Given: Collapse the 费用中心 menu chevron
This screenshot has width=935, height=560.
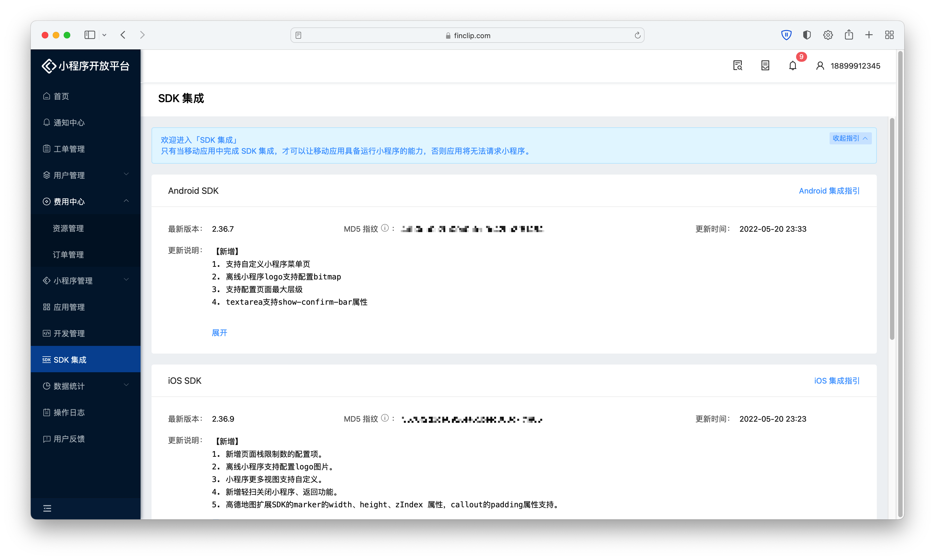Looking at the screenshot, I should coord(126,201).
